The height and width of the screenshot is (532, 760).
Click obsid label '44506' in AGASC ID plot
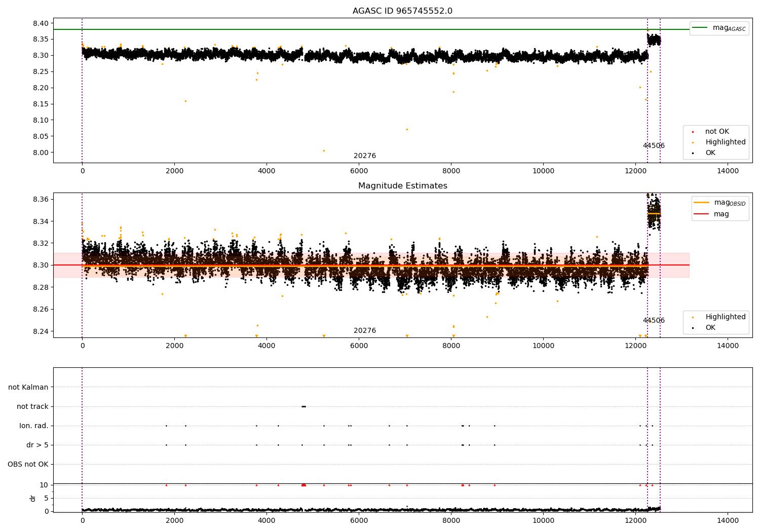(x=654, y=146)
